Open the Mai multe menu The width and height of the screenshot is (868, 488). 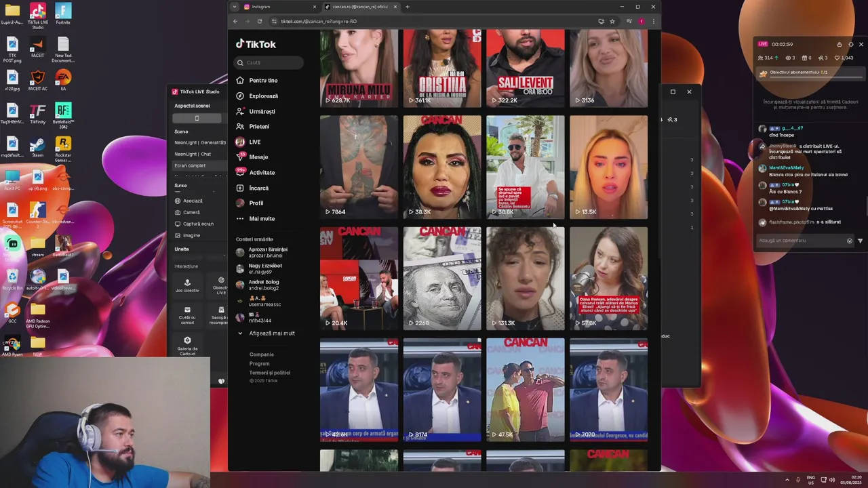pos(256,218)
